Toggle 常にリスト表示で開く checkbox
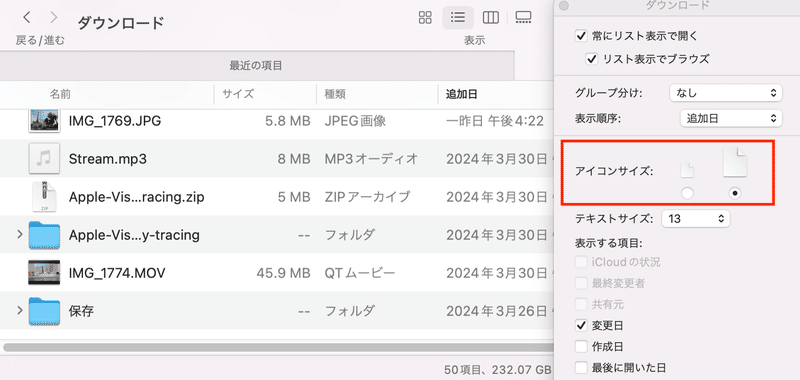The height and width of the screenshot is (380, 800). tap(581, 36)
